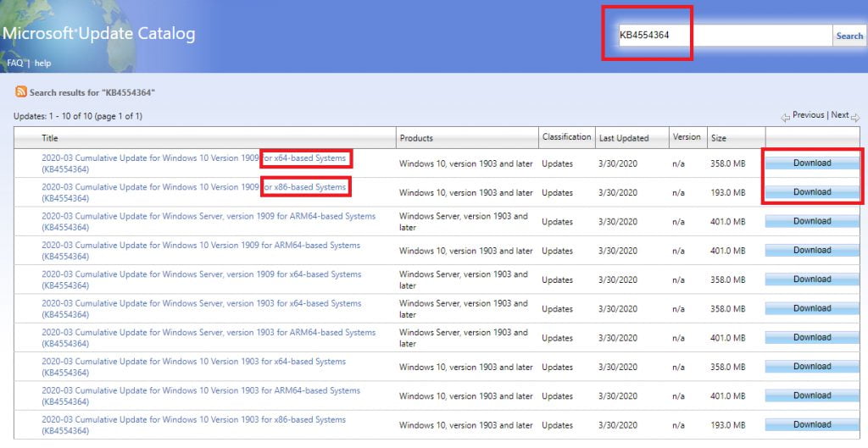Download Windows Server 1903 ARM64 update

[812, 337]
